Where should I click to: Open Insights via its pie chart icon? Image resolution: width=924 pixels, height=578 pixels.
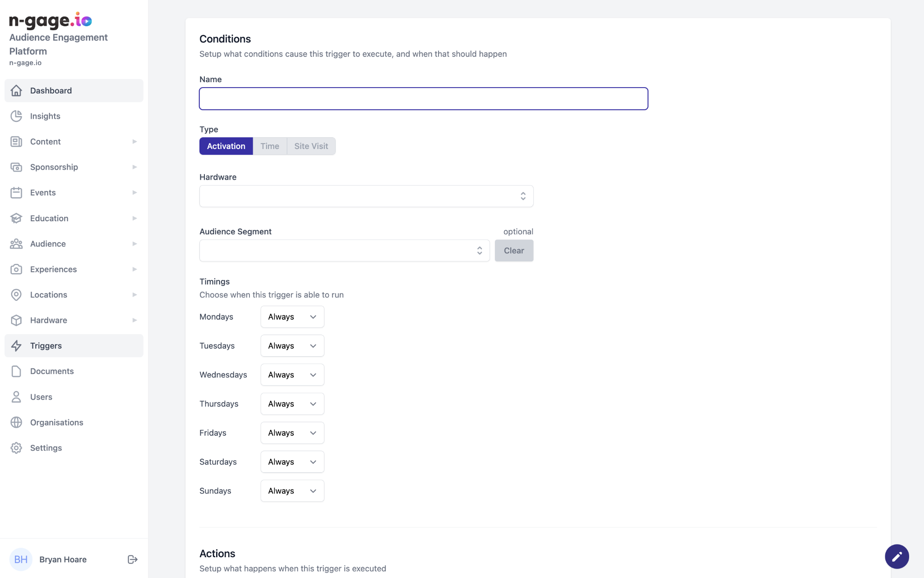[16, 116]
